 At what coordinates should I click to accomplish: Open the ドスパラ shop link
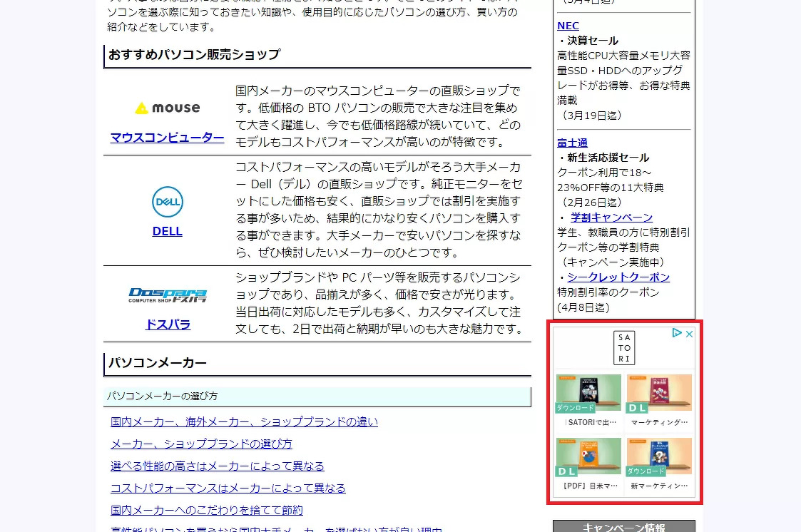point(167,324)
